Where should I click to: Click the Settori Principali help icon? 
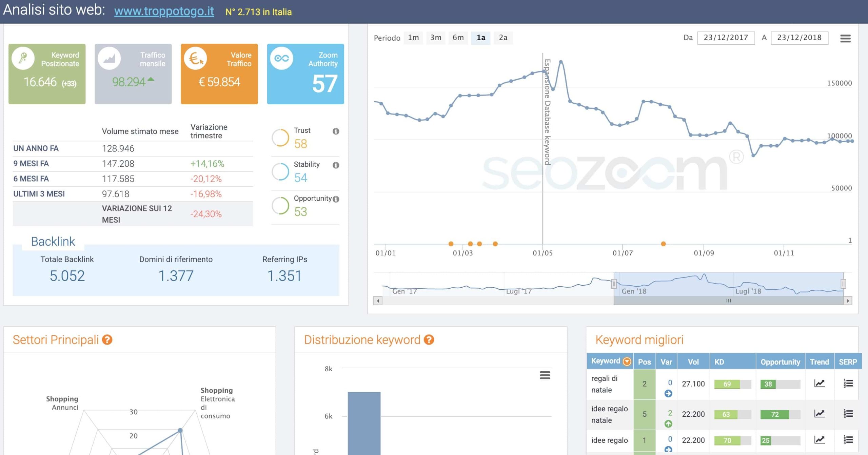tap(107, 339)
